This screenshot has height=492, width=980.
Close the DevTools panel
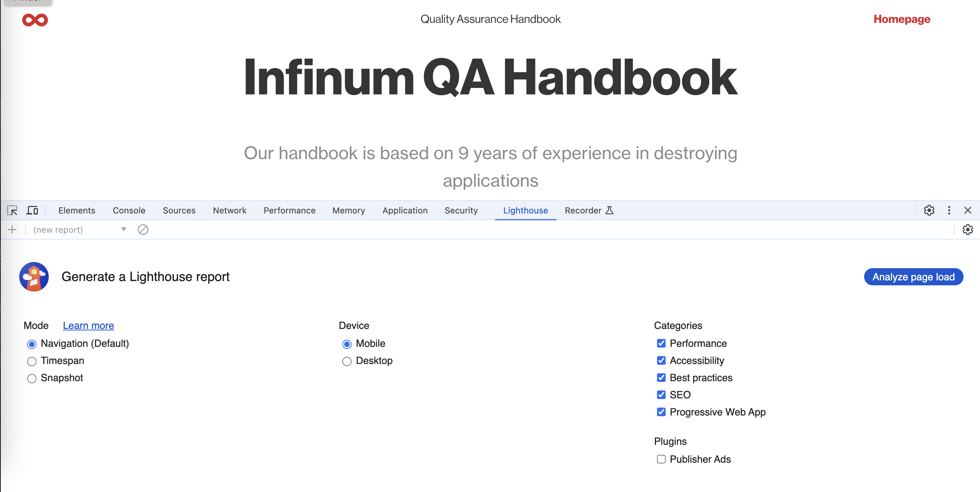[968, 210]
